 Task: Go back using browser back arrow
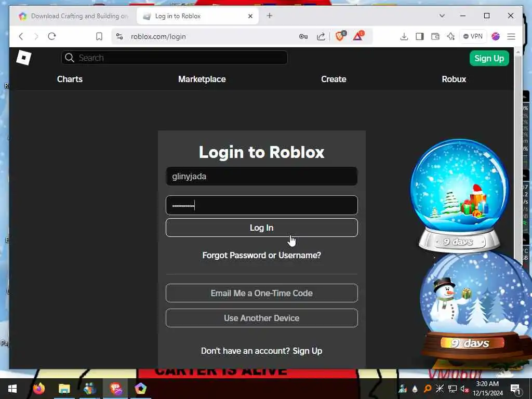click(x=21, y=36)
